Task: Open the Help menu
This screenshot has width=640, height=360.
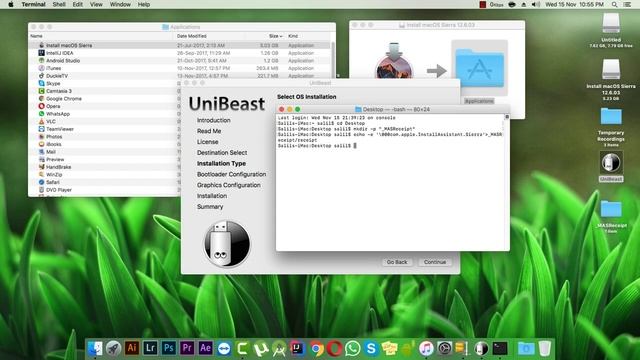Action: [x=144, y=4]
